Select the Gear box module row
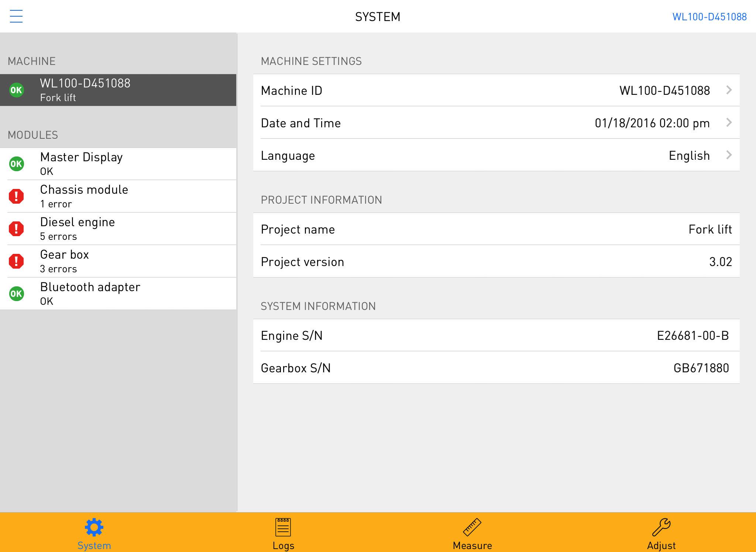Viewport: 756px width, 552px height. pos(118,261)
